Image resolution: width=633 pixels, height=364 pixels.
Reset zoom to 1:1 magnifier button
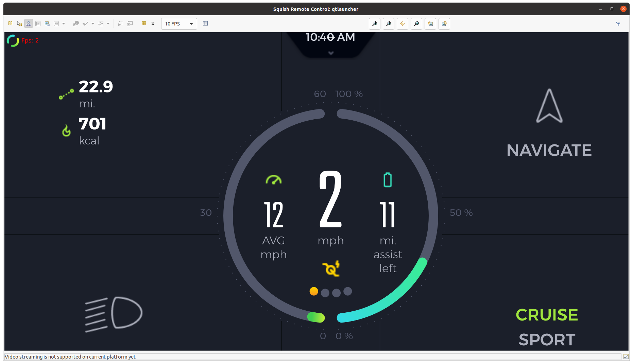click(389, 24)
